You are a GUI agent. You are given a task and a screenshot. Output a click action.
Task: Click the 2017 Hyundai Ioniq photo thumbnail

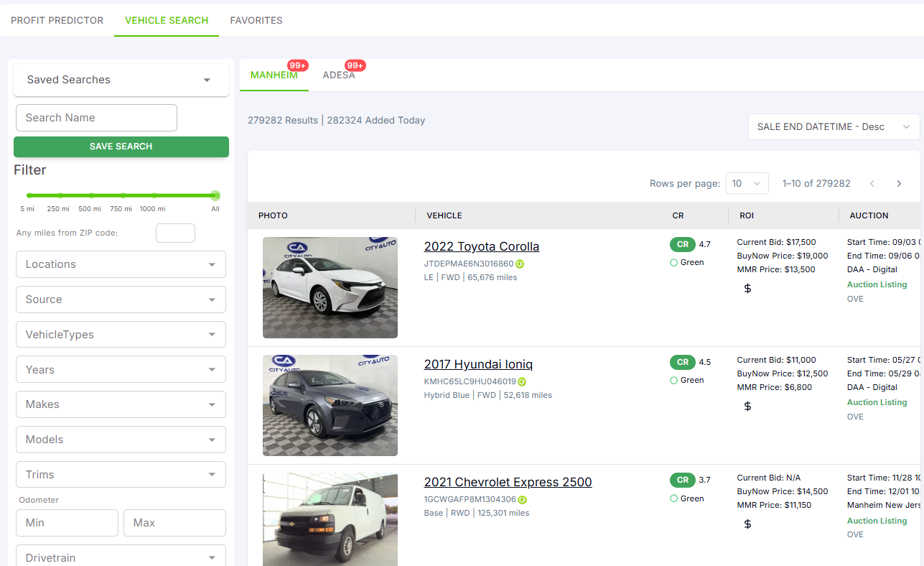[330, 405]
